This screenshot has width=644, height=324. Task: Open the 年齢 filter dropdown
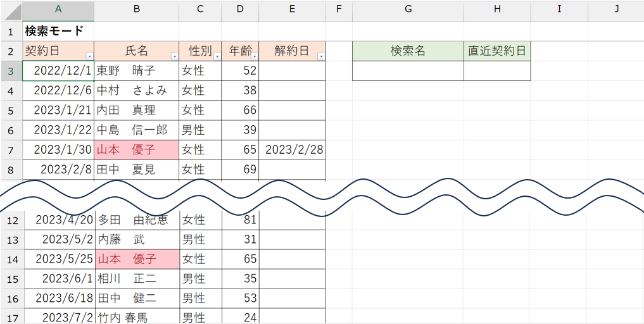255,57
